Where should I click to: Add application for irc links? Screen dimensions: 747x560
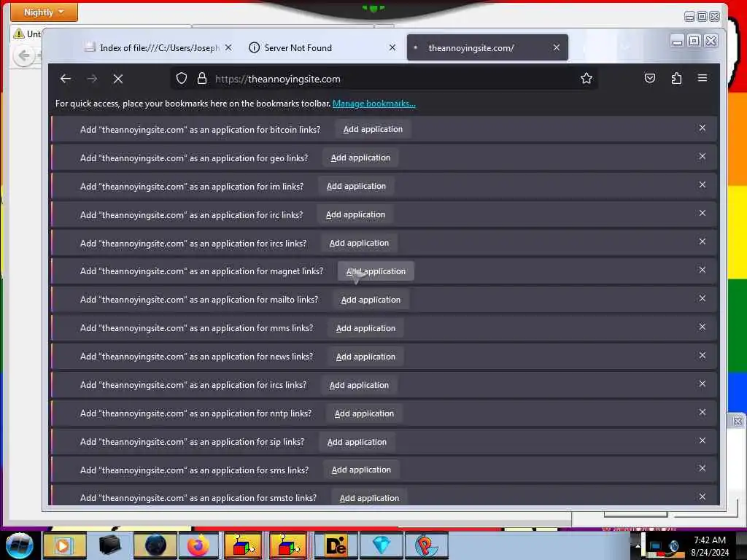355,215
